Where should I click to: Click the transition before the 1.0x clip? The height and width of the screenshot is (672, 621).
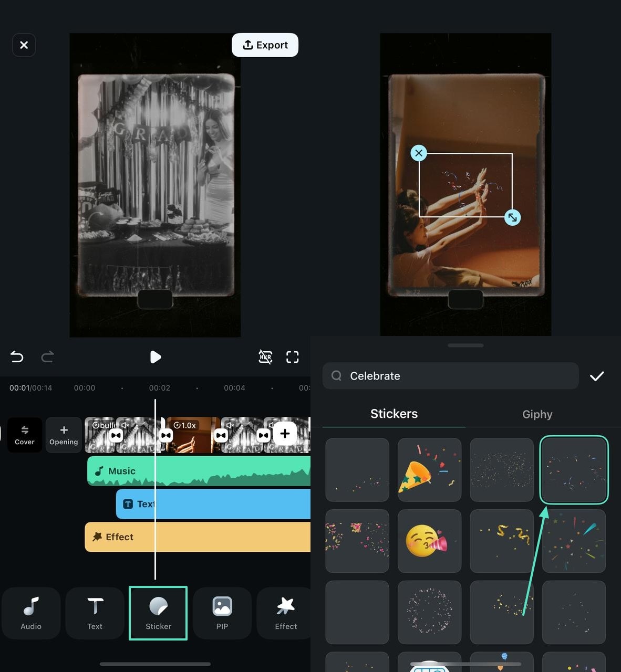coord(166,435)
